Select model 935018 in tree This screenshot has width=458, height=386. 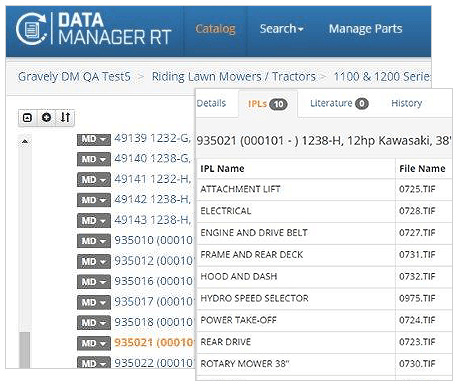(154, 322)
